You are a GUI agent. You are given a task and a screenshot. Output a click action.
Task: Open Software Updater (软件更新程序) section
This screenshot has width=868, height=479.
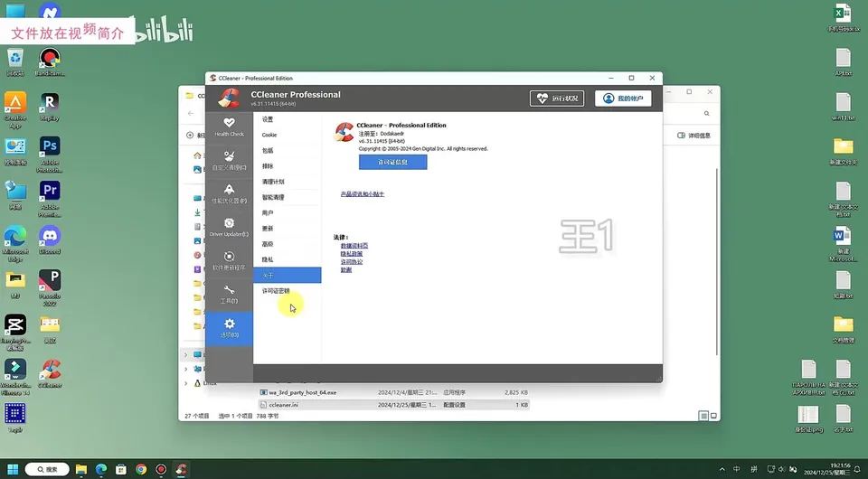pos(229,260)
